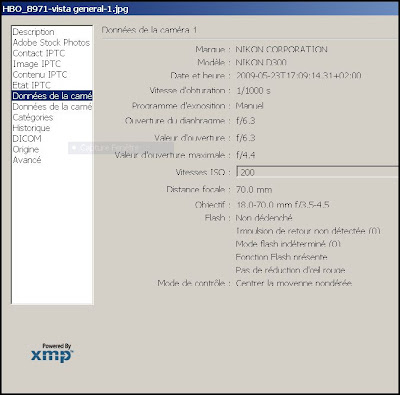Click the Vitesse d'obturation label
The image size is (400, 395).
pyautogui.click(x=190, y=90)
